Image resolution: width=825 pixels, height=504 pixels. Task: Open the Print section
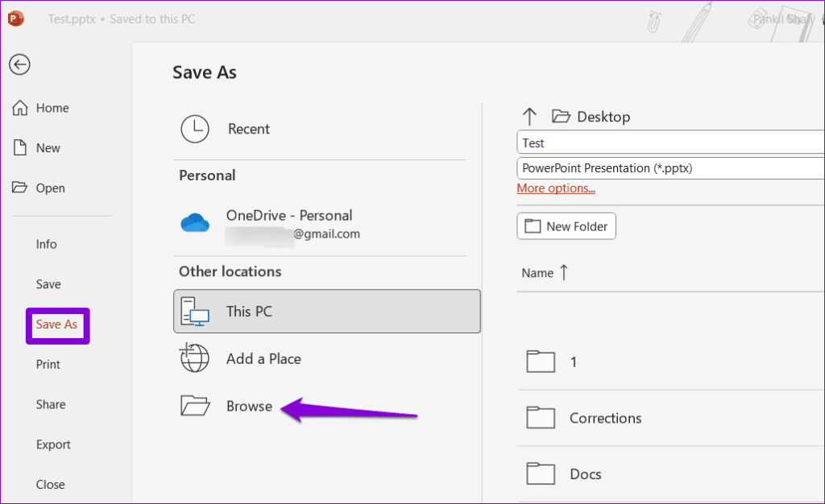(48, 364)
